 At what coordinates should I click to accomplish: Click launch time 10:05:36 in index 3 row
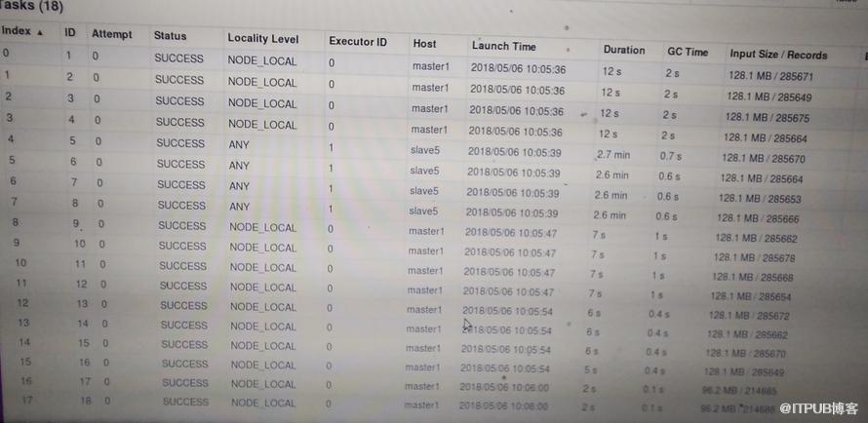(x=515, y=133)
